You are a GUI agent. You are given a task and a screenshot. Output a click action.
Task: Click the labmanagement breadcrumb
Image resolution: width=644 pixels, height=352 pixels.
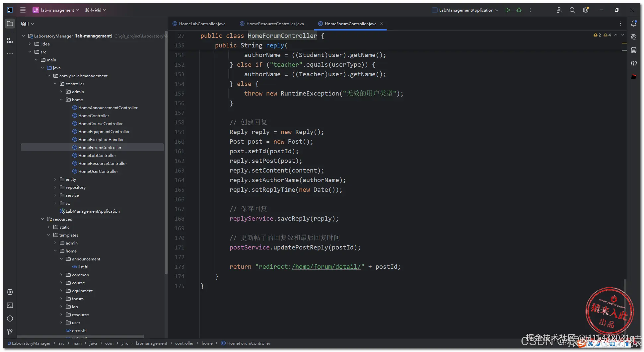[151, 343]
